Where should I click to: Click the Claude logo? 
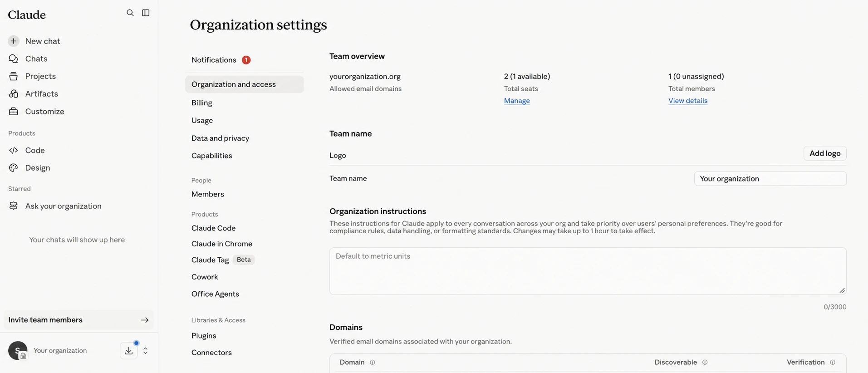coord(27,15)
